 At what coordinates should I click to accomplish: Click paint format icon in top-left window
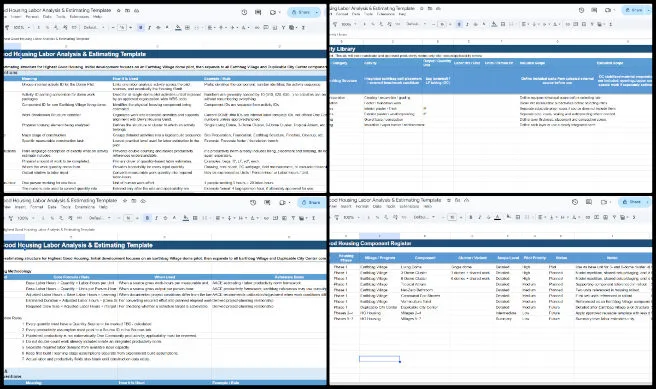[7, 28]
